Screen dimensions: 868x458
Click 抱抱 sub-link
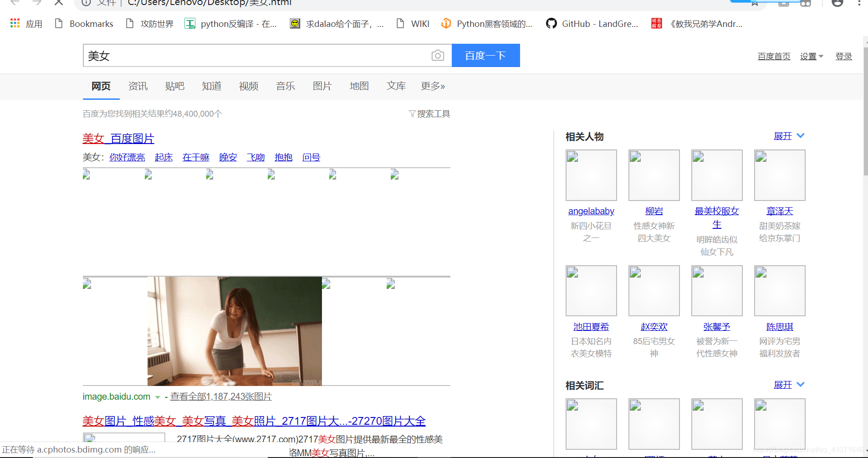tap(284, 157)
